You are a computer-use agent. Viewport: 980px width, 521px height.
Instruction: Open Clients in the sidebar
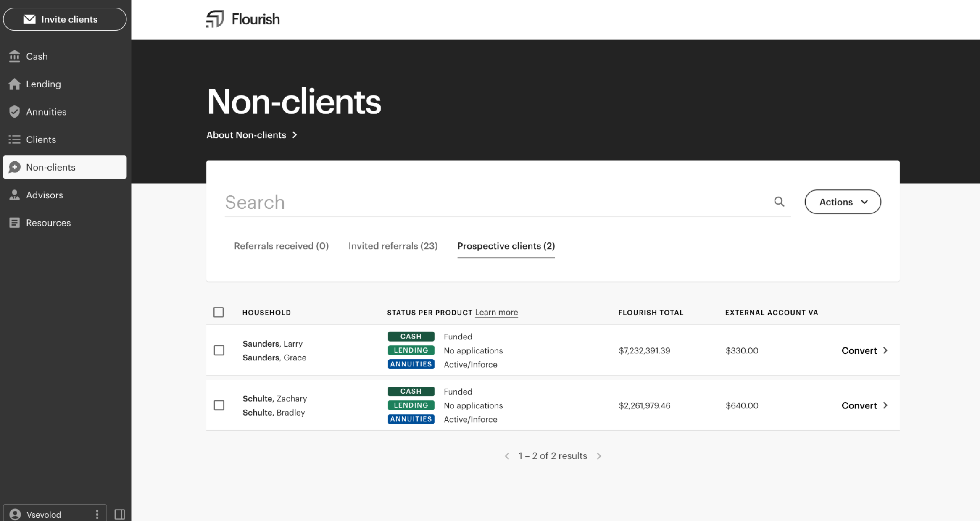65,139
